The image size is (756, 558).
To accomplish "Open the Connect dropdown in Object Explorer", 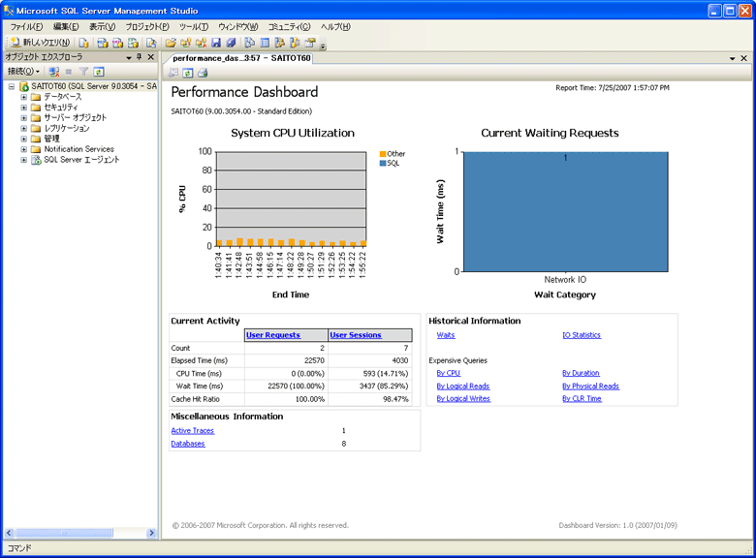I will tap(23, 72).
